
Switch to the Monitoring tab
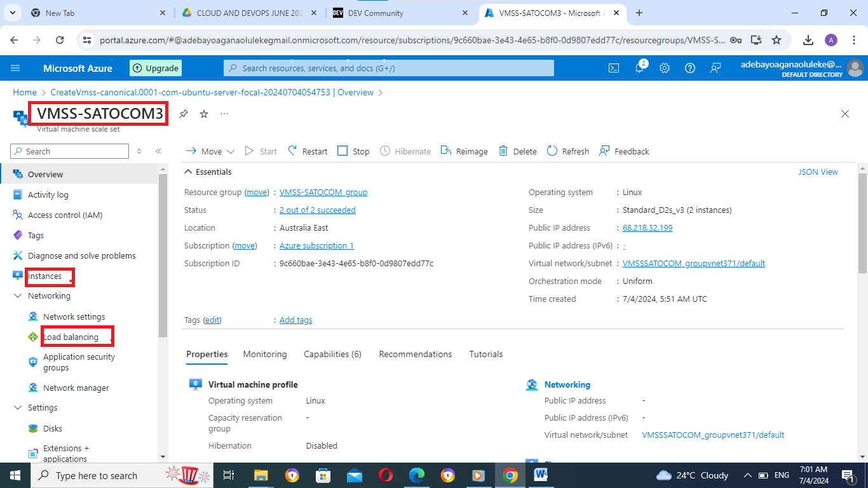pyautogui.click(x=265, y=354)
